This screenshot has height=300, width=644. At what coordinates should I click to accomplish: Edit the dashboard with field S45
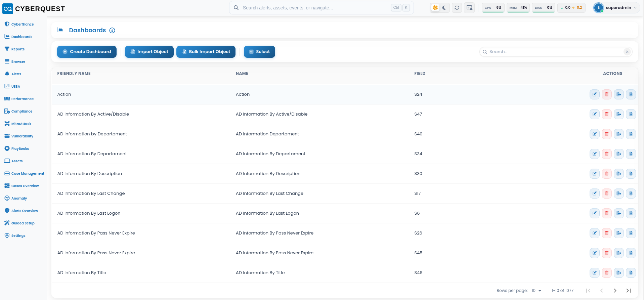(x=595, y=253)
